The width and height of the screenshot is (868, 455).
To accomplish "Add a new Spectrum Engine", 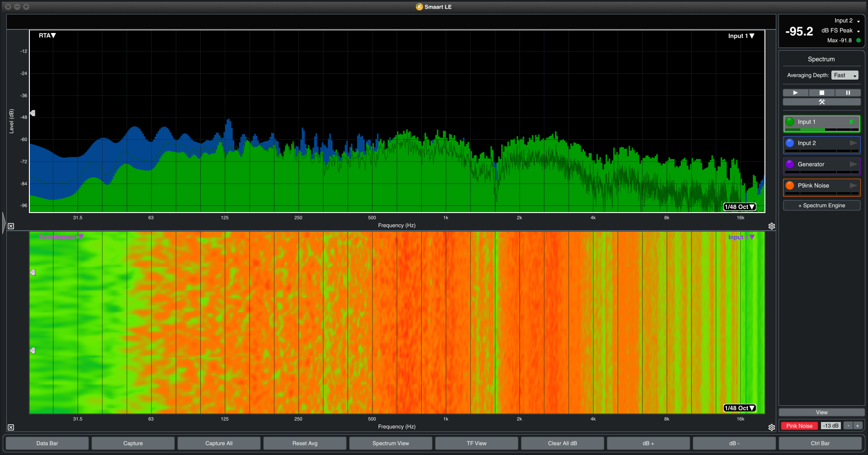I will [822, 205].
